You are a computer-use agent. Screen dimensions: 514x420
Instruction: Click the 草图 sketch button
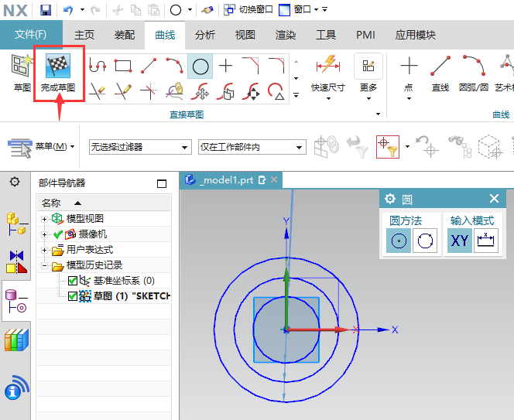pos(22,73)
